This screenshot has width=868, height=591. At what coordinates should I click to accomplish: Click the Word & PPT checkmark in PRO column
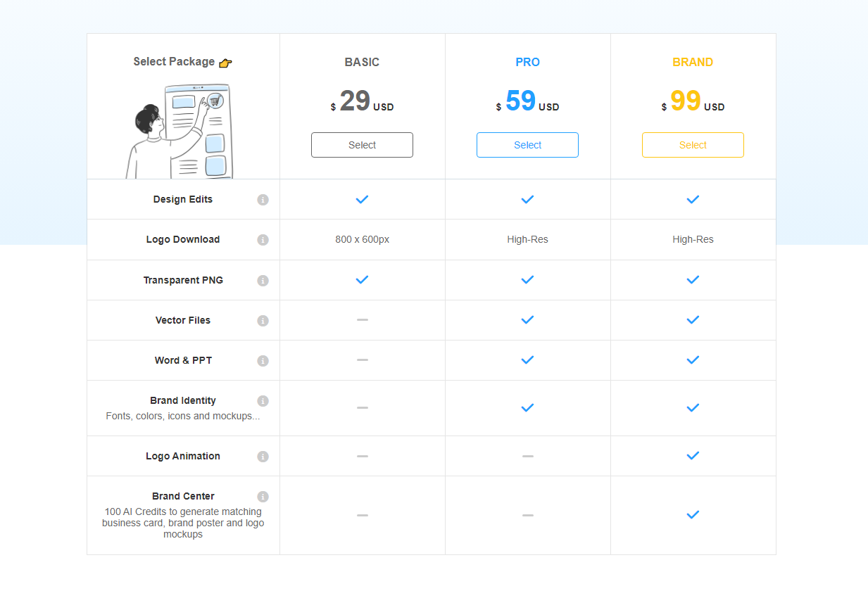click(527, 360)
